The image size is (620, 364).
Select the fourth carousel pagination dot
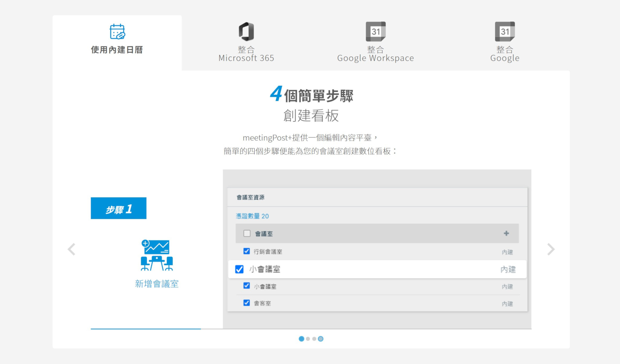tap(321, 339)
